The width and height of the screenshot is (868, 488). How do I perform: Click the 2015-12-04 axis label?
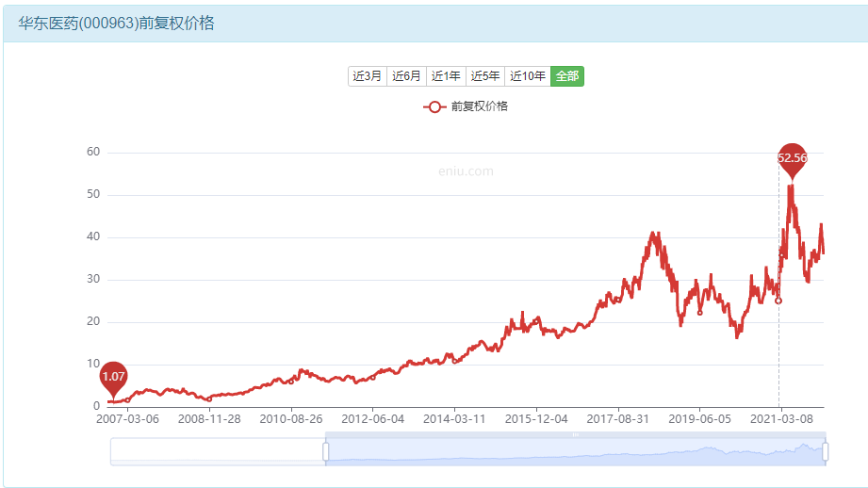click(x=536, y=419)
